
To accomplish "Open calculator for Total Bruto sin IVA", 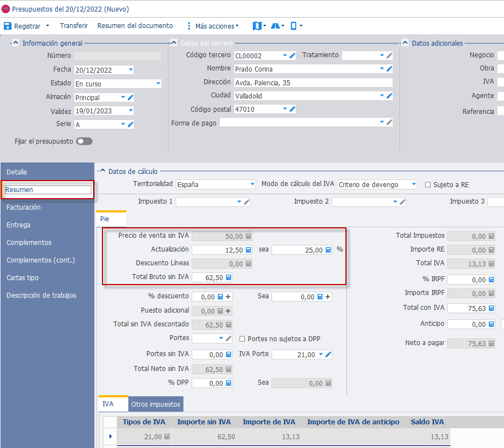I will (x=229, y=277).
